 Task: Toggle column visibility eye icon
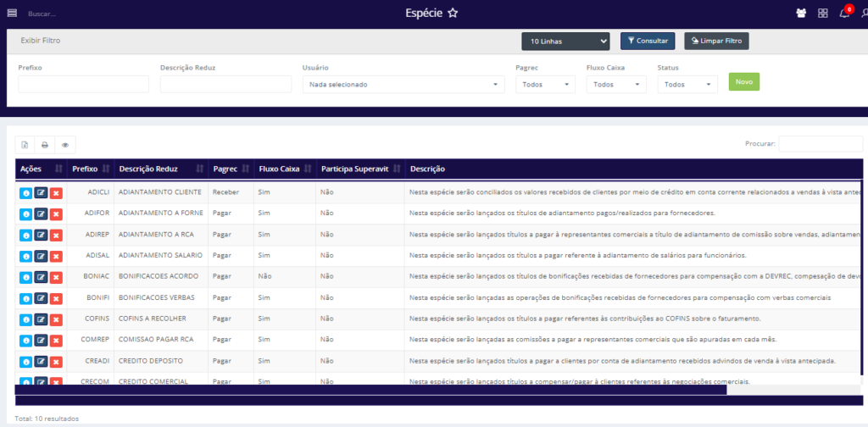pos(65,145)
